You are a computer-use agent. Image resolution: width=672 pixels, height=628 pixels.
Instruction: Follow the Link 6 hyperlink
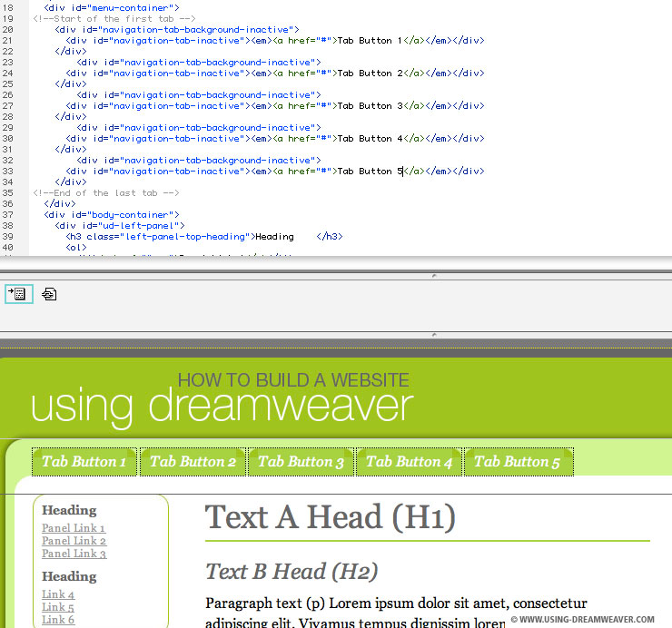(x=58, y=620)
